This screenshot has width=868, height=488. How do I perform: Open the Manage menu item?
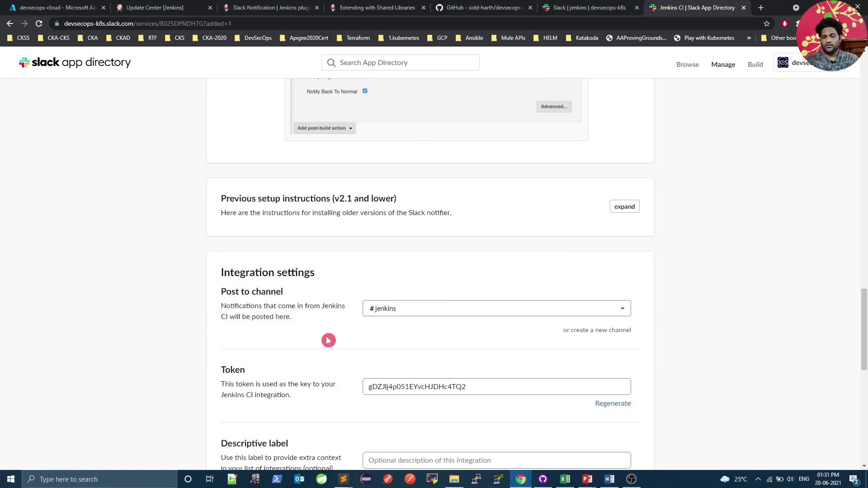(x=723, y=64)
